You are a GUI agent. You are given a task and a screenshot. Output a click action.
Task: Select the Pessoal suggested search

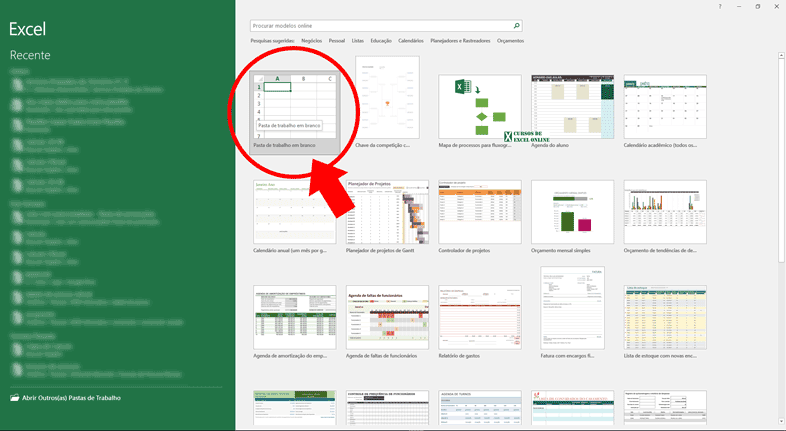coord(336,41)
